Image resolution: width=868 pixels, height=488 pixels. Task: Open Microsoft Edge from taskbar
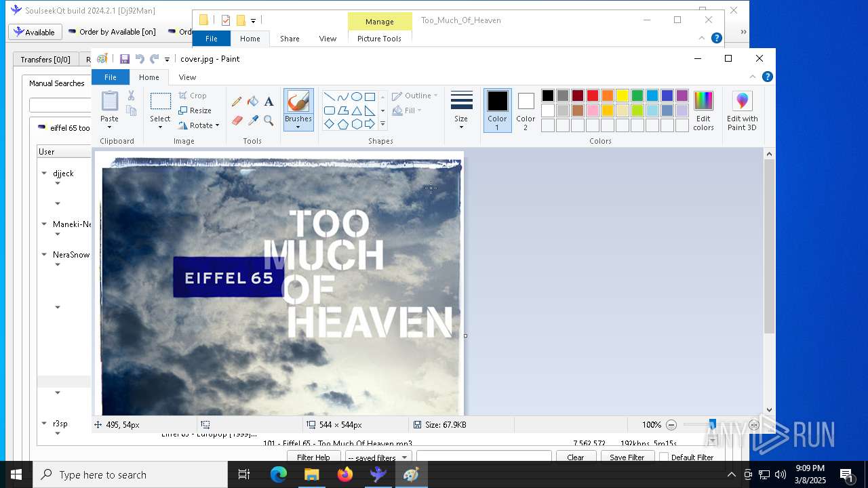point(279,474)
